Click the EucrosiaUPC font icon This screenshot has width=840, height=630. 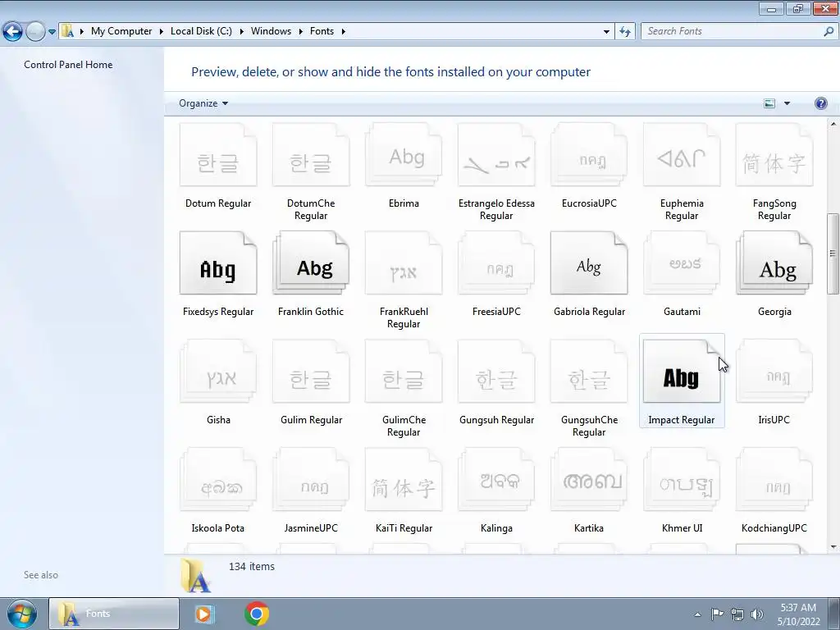tap(589, 155)
